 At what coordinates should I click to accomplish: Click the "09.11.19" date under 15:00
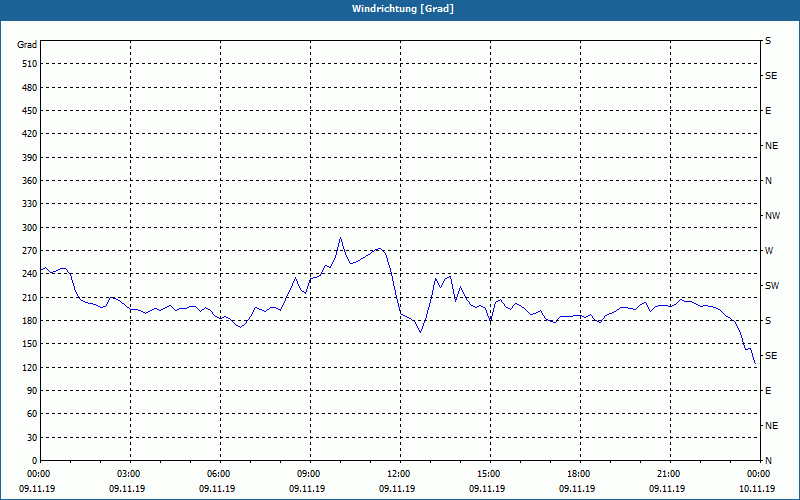coord(487,489)
